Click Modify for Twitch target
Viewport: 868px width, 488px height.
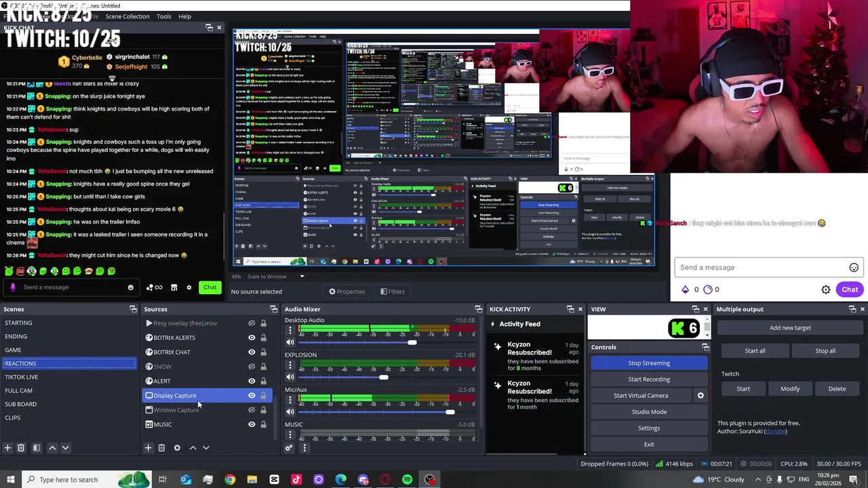point(790,388)
